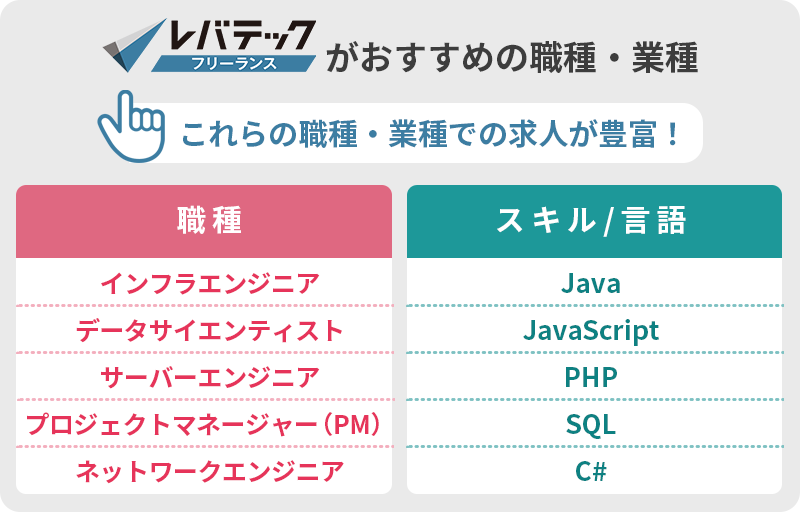This screenshot has width=800, height=512.
Task: Click the Levtech Freelance logo
Action: [209, 45]
